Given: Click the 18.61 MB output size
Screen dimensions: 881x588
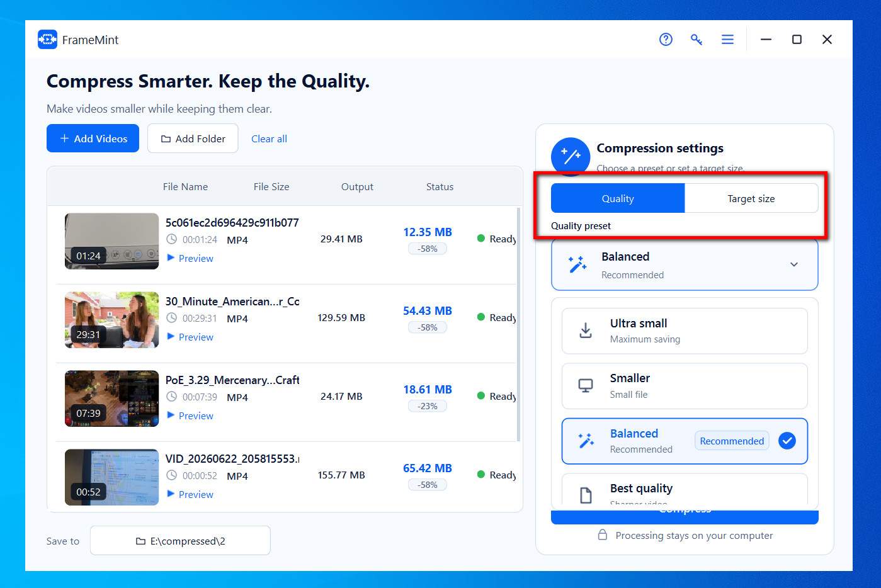Looking at the screenshot, I should tap(428, 390).
